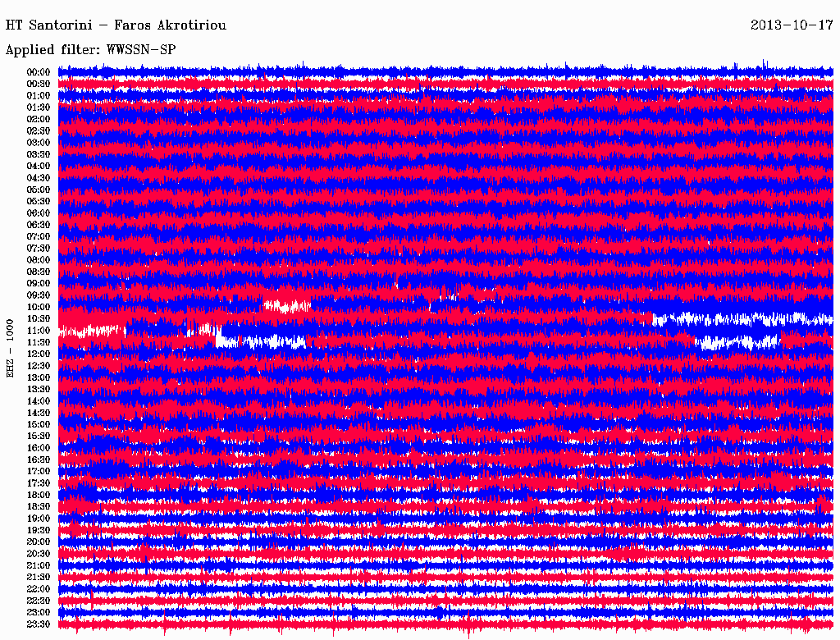Select the 07:30 time label

(x=39, y=248)
